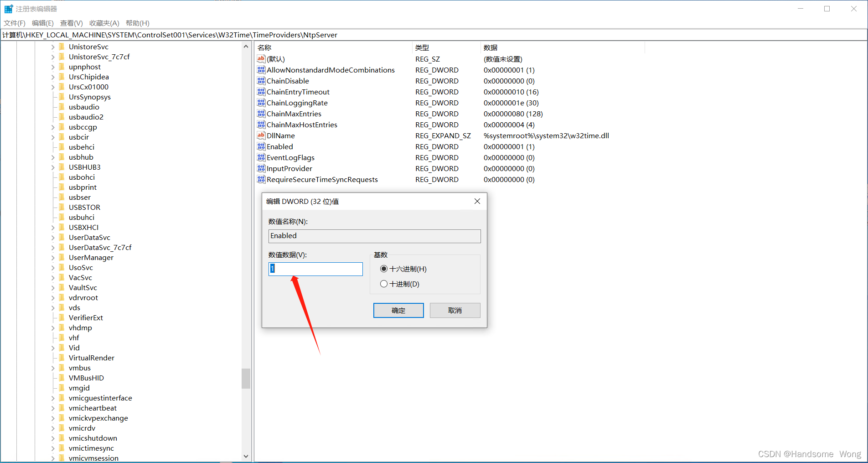Click the DWORD icon beside InputProvider
The width and height of the screenshot is (868, 463).
(x=261, y=168)
